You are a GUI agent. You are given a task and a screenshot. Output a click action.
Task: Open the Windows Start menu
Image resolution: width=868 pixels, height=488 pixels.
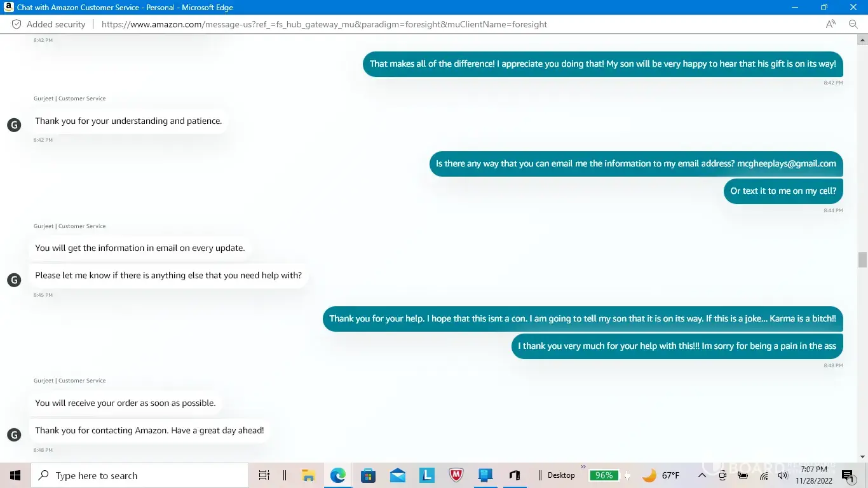[x=15, y=475]
